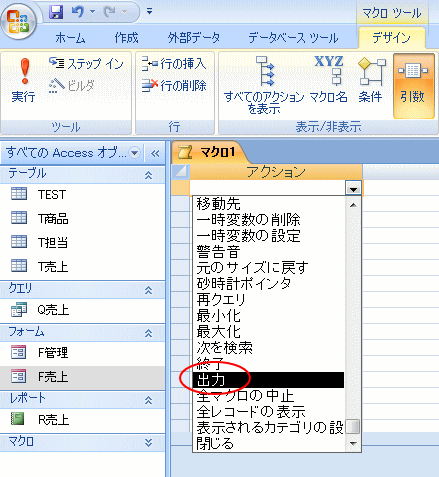Collapse the navigation pane with « button
This screenshot has width=439, height=477.
[x=155, y=153]
